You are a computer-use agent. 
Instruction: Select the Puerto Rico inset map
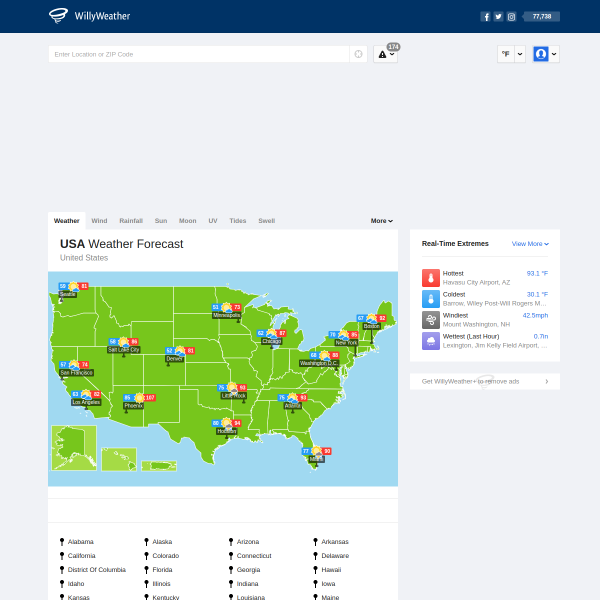[159, 466]
